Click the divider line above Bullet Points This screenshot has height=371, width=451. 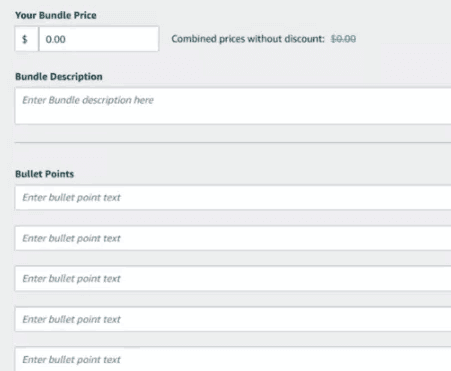(233, 143)
